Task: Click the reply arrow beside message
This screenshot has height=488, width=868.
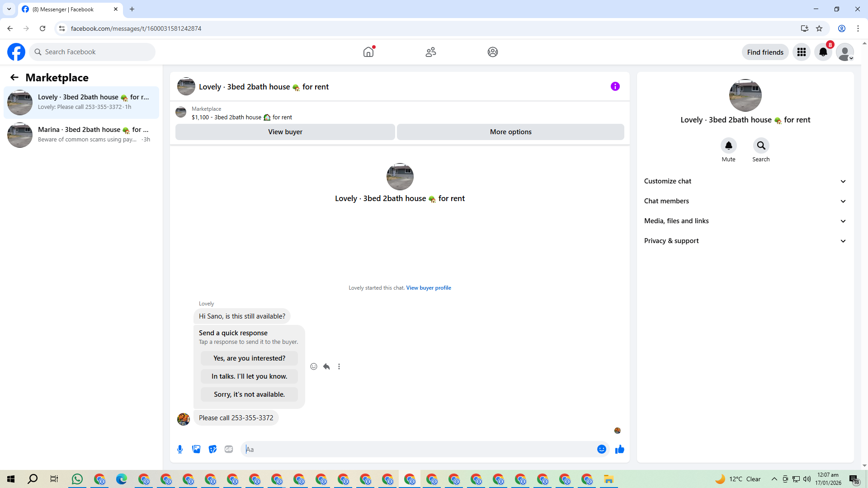Action: tap(326, 366)
